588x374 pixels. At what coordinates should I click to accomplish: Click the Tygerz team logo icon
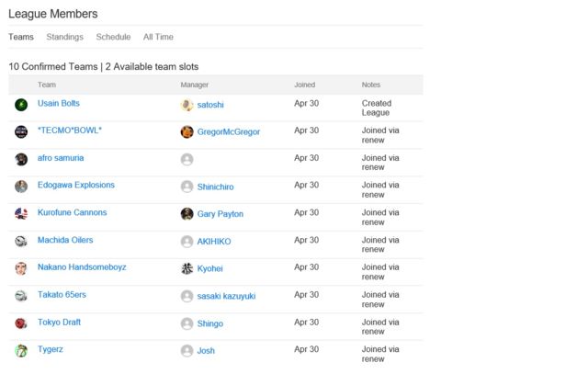[21, 351]
